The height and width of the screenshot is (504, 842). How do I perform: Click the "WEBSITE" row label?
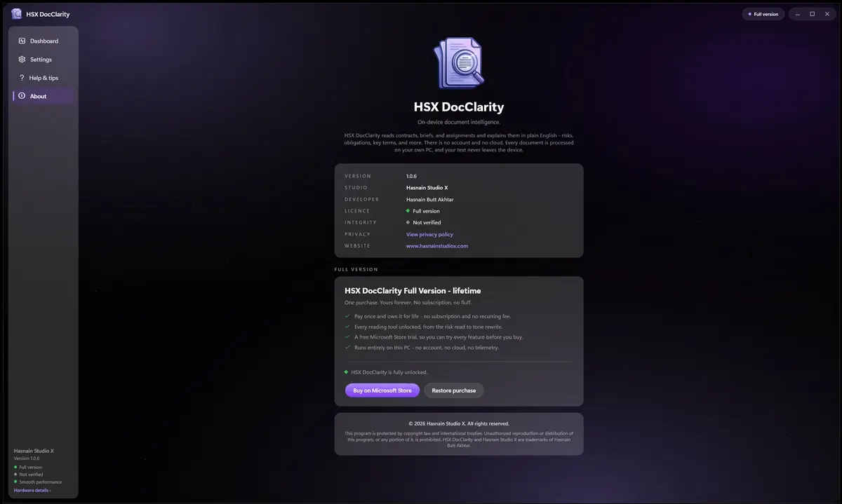(357, 246)
